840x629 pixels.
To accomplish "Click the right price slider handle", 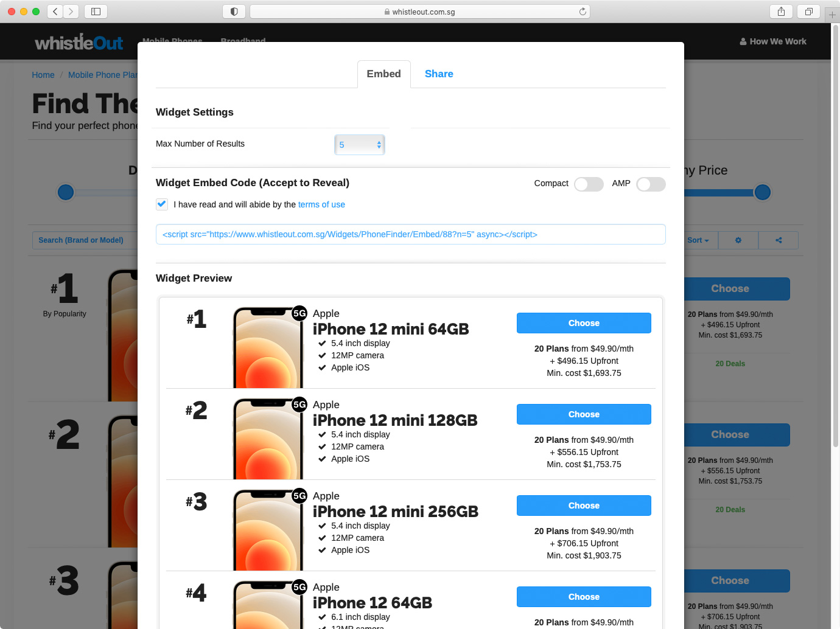I will tap(762, 192).
